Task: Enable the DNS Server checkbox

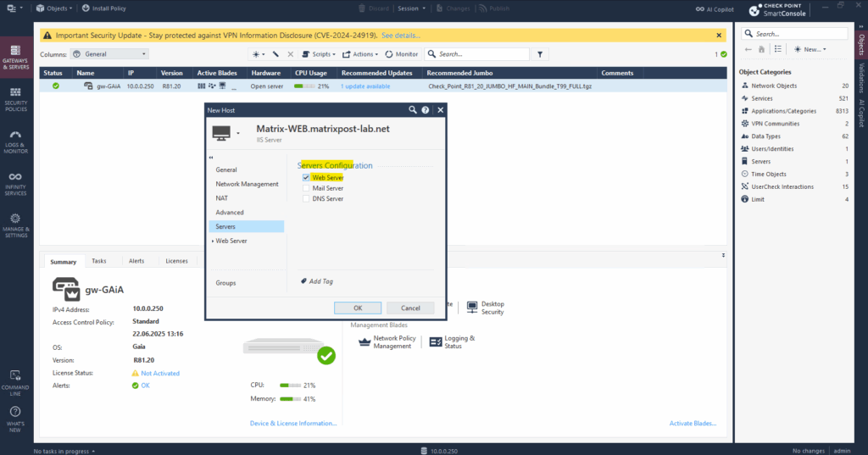Action: (x=306, y=199)
